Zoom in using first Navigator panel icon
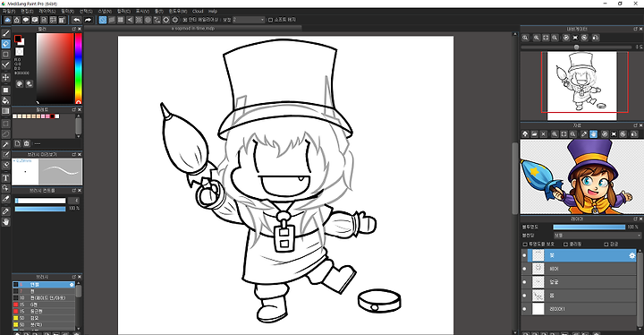 click(525, 38)
